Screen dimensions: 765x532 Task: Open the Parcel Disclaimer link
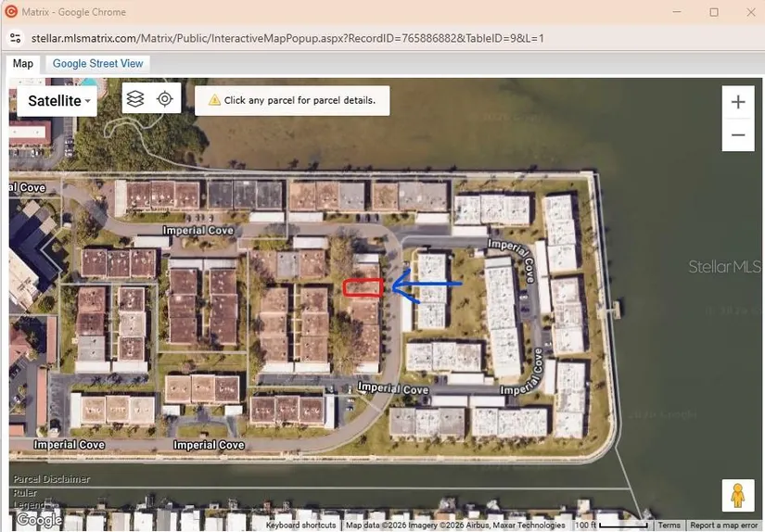point(51,479)
